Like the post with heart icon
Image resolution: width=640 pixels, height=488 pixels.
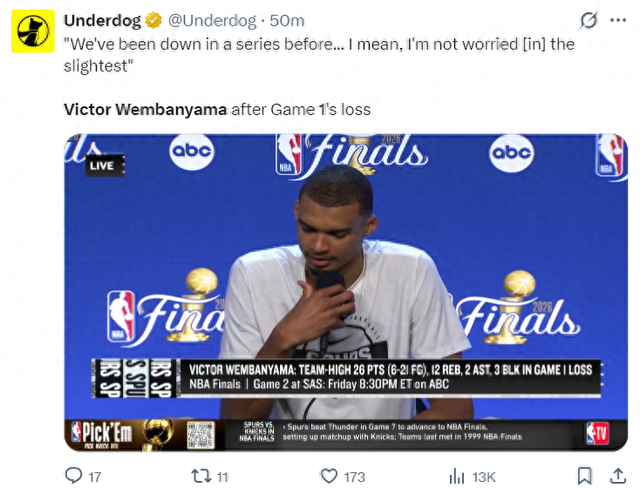(x=329, y=476)
